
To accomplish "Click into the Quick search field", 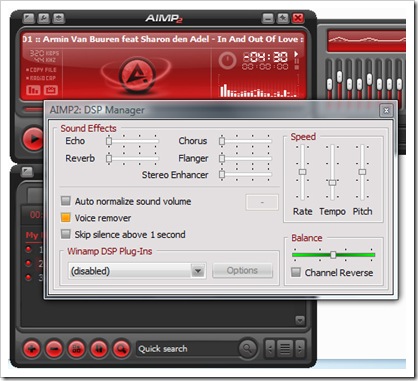I will point(187,349).
